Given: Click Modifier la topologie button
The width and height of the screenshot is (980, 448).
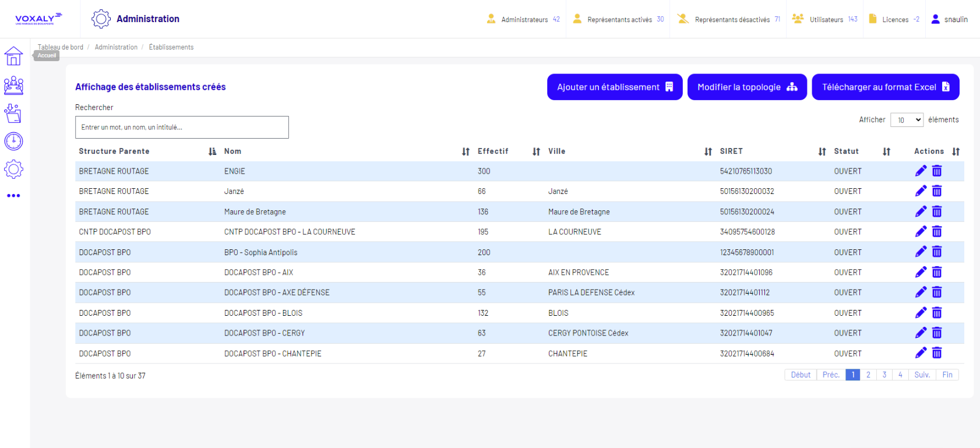Looking at the screenshot, I should pyautogui.click(x=747, y=87).
